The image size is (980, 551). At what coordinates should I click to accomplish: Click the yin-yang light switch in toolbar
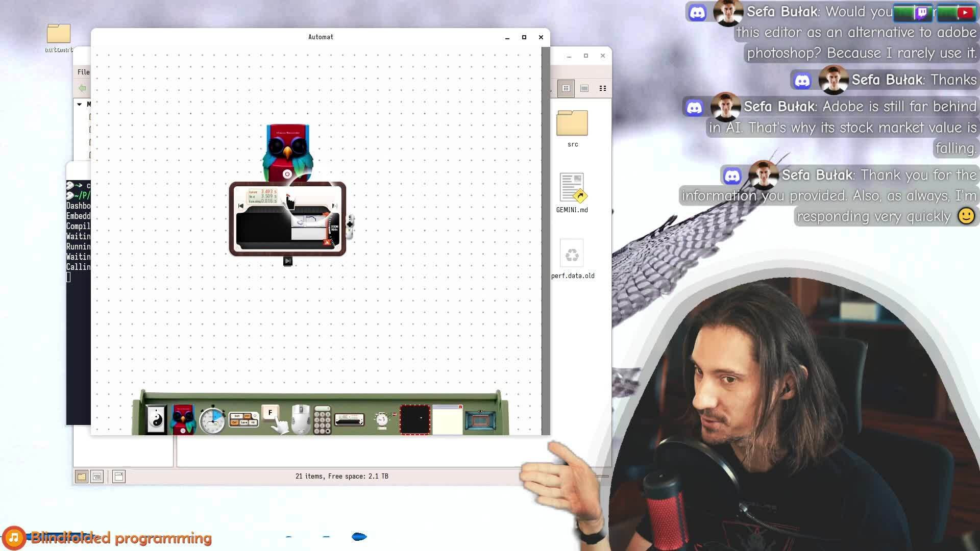tap(156, 419)
